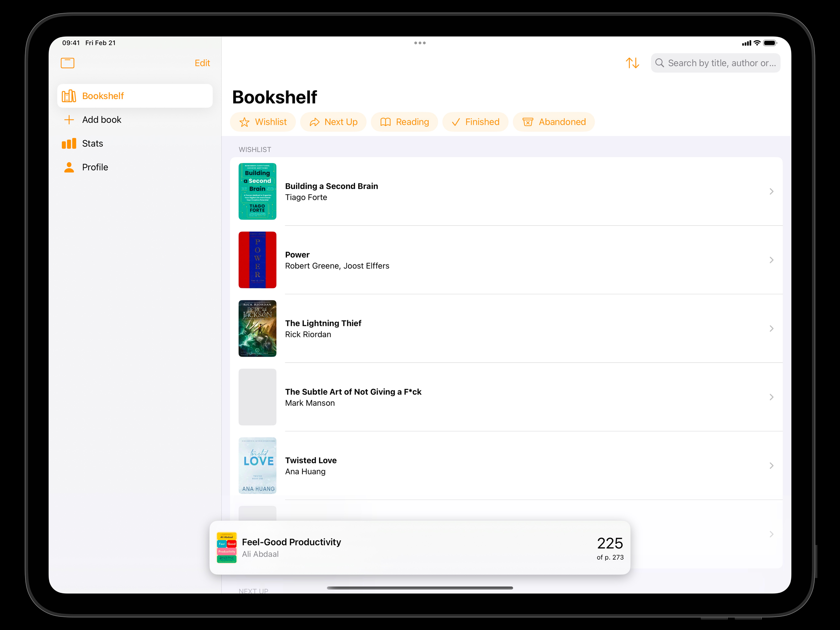Screen dimensions: 840x630
Task: Click the archive box Abandoned icon
Action: click(x=527, y=122)
